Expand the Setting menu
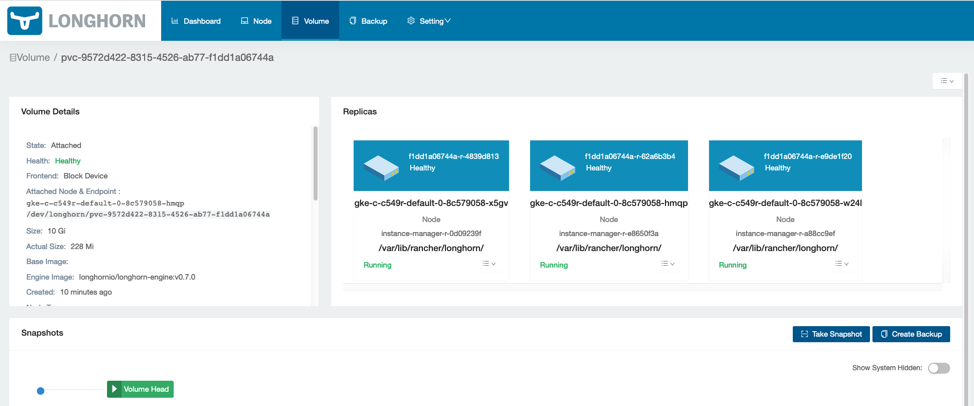 pyautogui.click(x=429, y=21)
